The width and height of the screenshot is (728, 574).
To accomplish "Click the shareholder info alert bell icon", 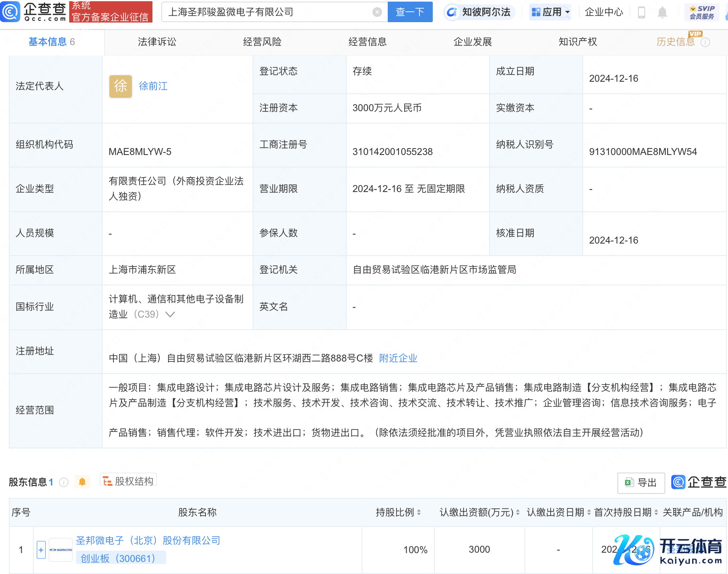I will (x=82, y=482).
